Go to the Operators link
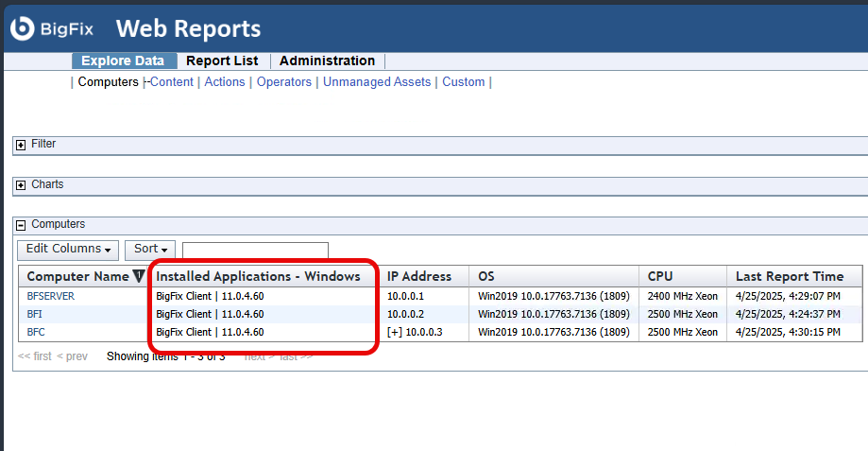The height and width of the screenshot is (451, 868). point(284,82)
